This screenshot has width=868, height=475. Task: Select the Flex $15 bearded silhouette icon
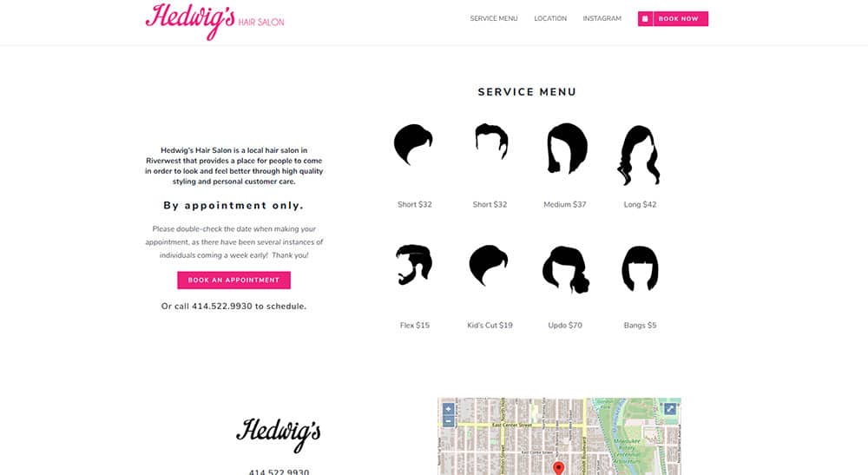click(414, 265)
